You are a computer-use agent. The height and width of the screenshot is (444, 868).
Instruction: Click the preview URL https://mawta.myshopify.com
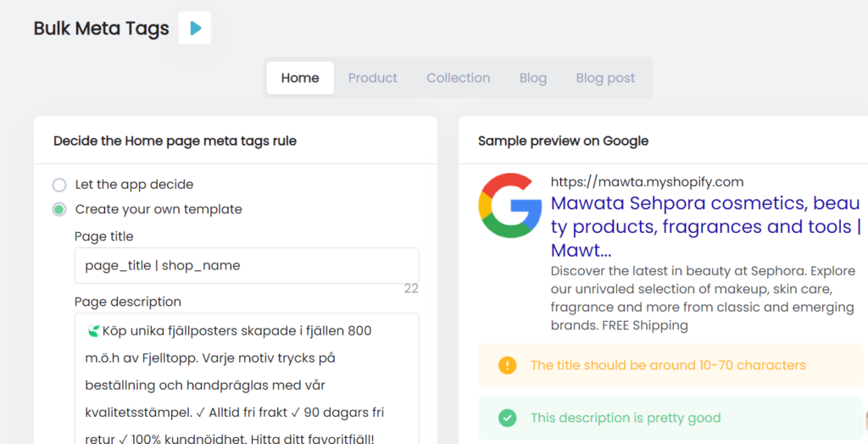[x=647, y=181]
